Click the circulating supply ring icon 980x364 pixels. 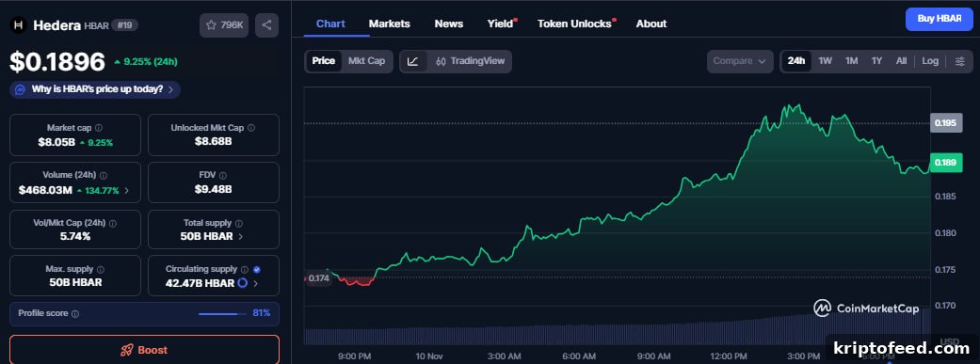pos(243,283)
